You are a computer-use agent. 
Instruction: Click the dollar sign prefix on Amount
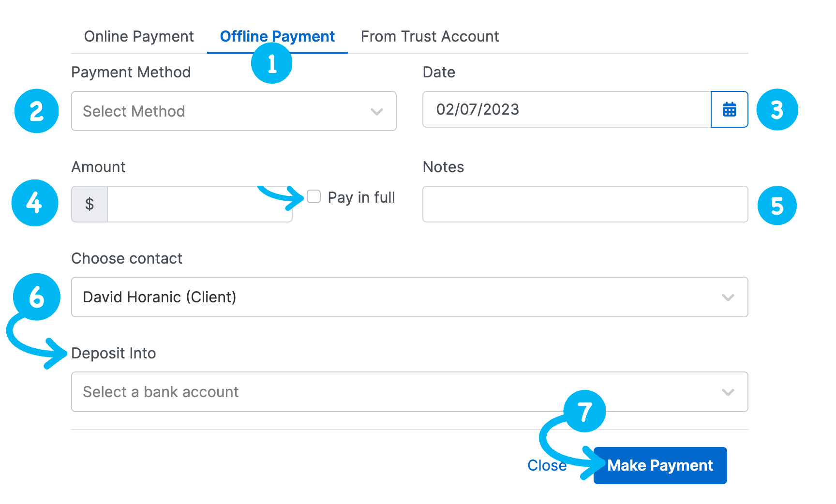pyautogui.click(x=89, y=204)
